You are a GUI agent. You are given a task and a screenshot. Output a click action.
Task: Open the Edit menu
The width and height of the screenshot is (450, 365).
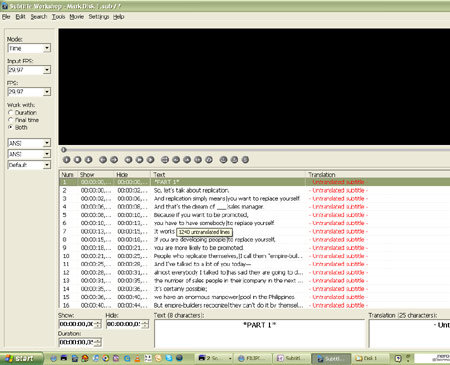(x=20, y=17)
